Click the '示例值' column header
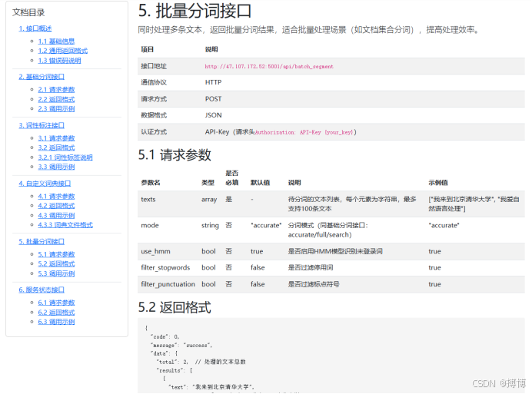Screen dimensions: 532x394 click(x=438, y=183)
